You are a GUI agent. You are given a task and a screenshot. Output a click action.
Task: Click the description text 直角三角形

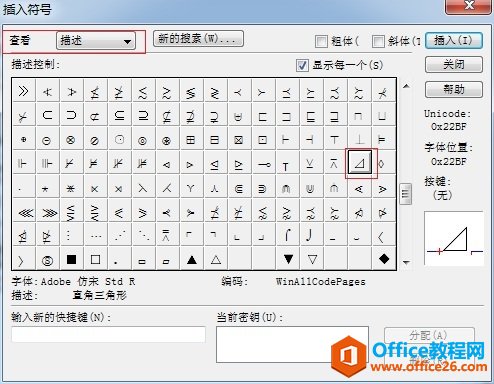tap(100, 295)
